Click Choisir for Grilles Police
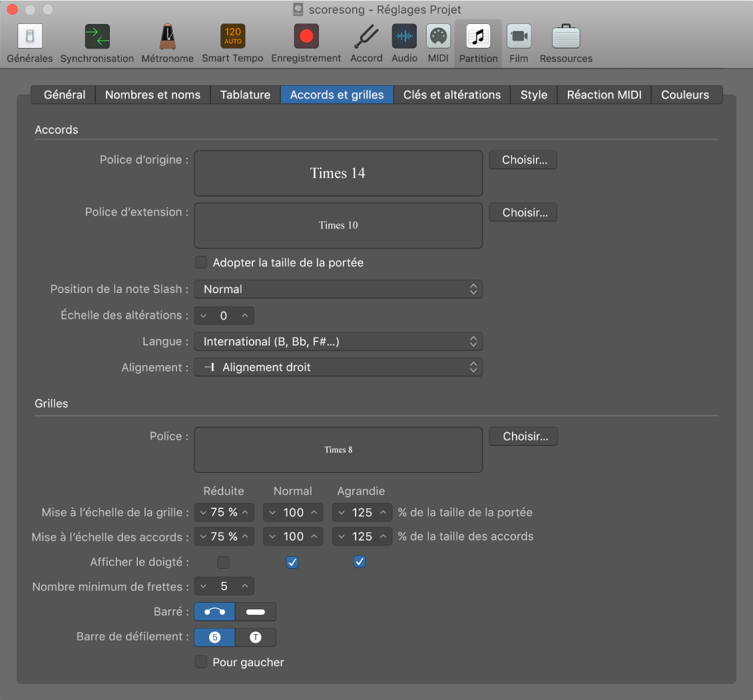753x700 pixels. (x=523, y=436)
